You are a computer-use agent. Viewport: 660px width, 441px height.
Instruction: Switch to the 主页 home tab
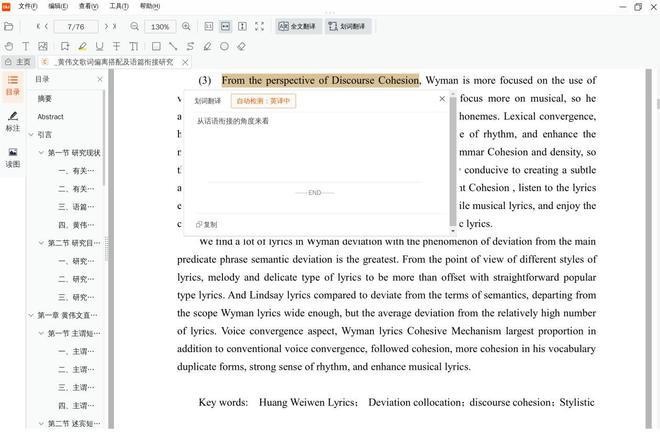(18, 62)
